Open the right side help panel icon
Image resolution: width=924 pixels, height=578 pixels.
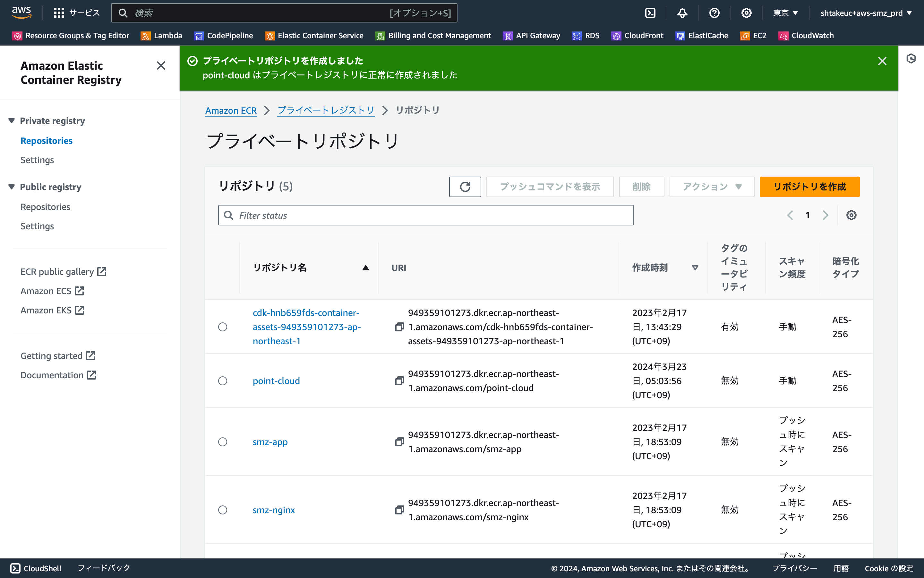tap(911, 58)
